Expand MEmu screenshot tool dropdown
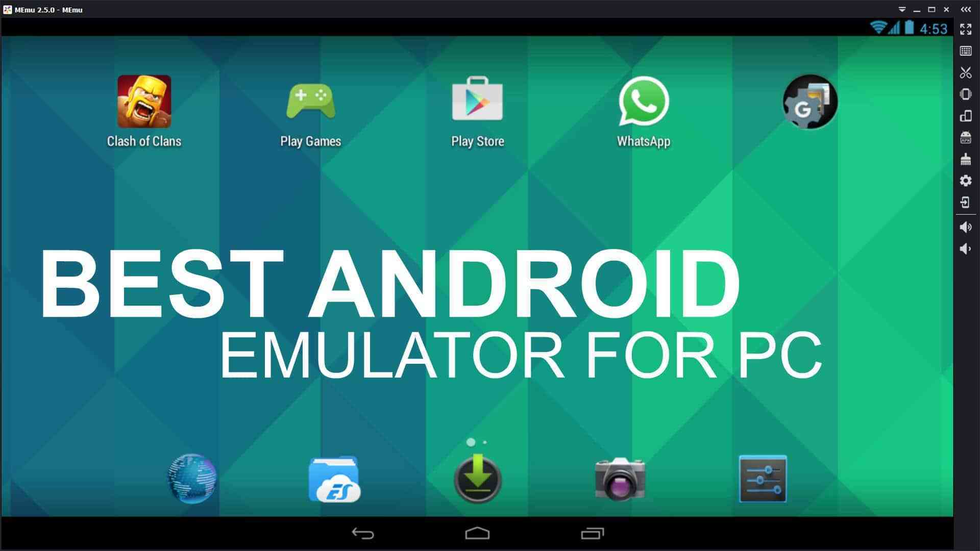The width and height of the screenshot is (980, 551). (x=967, y=73)
